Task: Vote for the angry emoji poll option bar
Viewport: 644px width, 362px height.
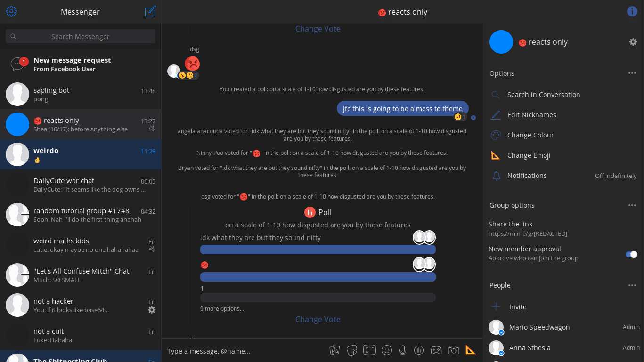Action: pos(318,277)
